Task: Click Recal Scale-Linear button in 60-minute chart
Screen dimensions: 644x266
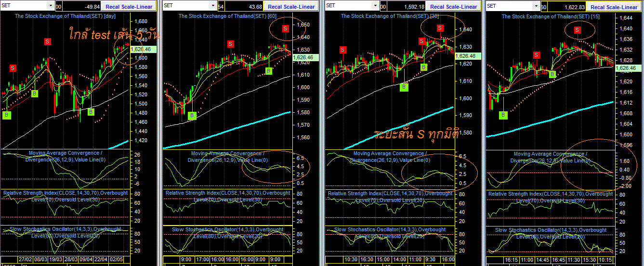Action: pyautogui.click(x=291, y=7)
